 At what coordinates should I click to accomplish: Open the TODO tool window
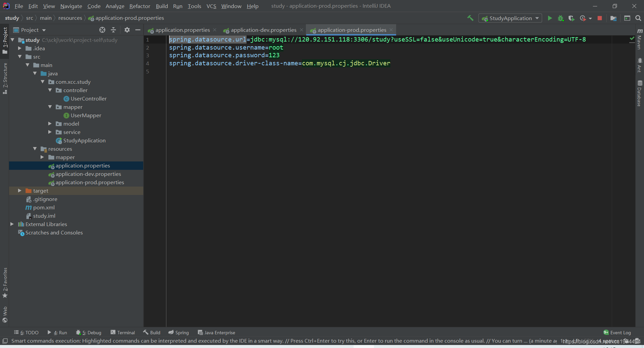coord(26,333)
